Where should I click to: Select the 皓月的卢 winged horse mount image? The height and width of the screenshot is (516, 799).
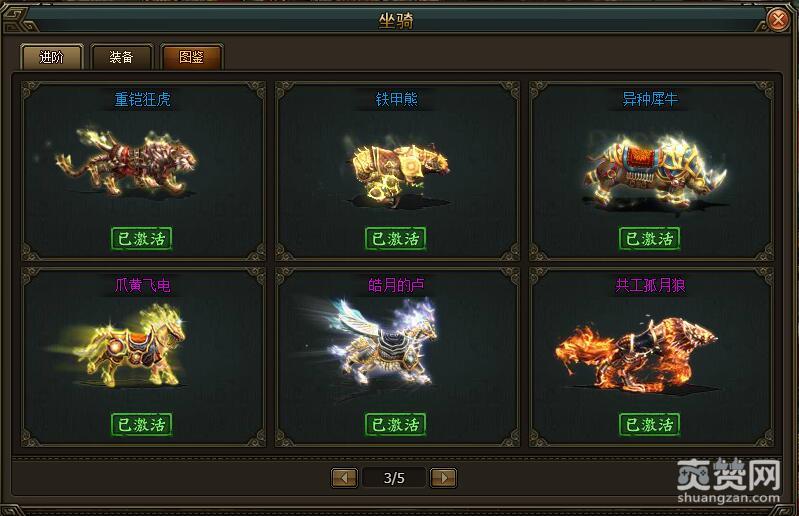pos(370,341)
